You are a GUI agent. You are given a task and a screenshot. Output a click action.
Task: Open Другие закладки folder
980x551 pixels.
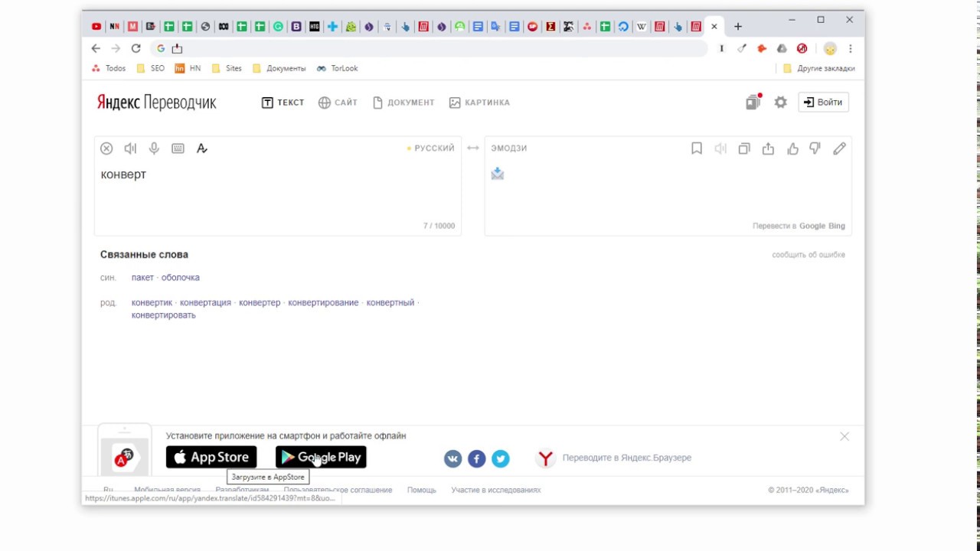pyautogui.click(x=818, y=68)
